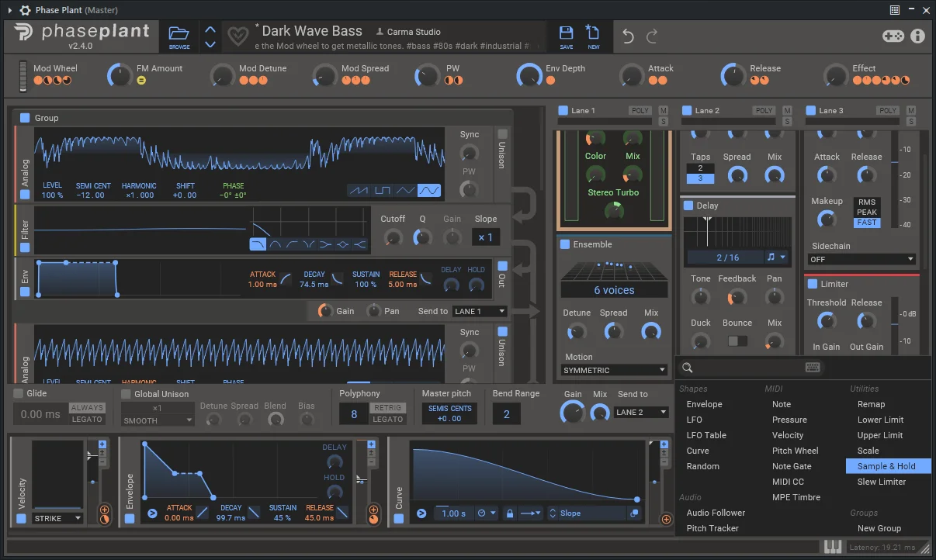Click the info icon in header
Viewport: 936px width, 560px height.
[x=917, y=36]
